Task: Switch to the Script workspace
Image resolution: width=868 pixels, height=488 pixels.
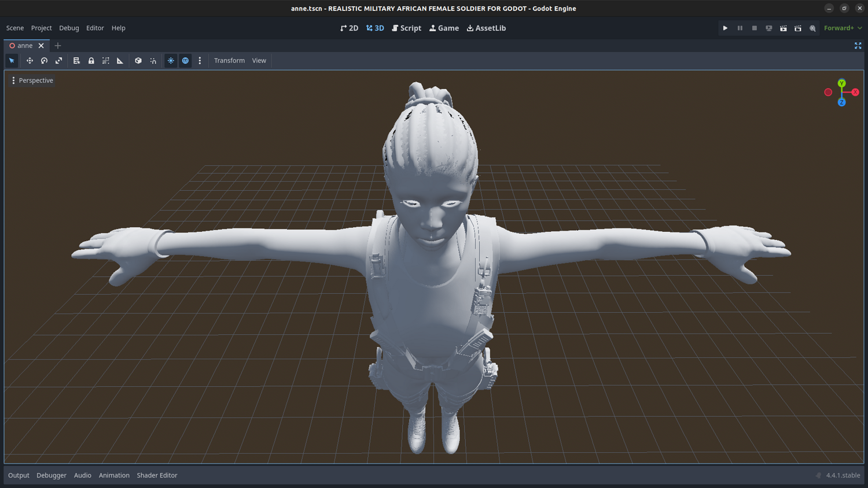Action: tap(406, 28)
